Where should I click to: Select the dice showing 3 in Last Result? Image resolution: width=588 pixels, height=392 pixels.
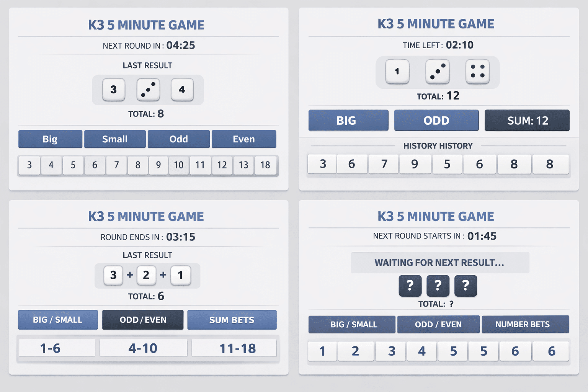pyautogui.click(x=114, y=90)
